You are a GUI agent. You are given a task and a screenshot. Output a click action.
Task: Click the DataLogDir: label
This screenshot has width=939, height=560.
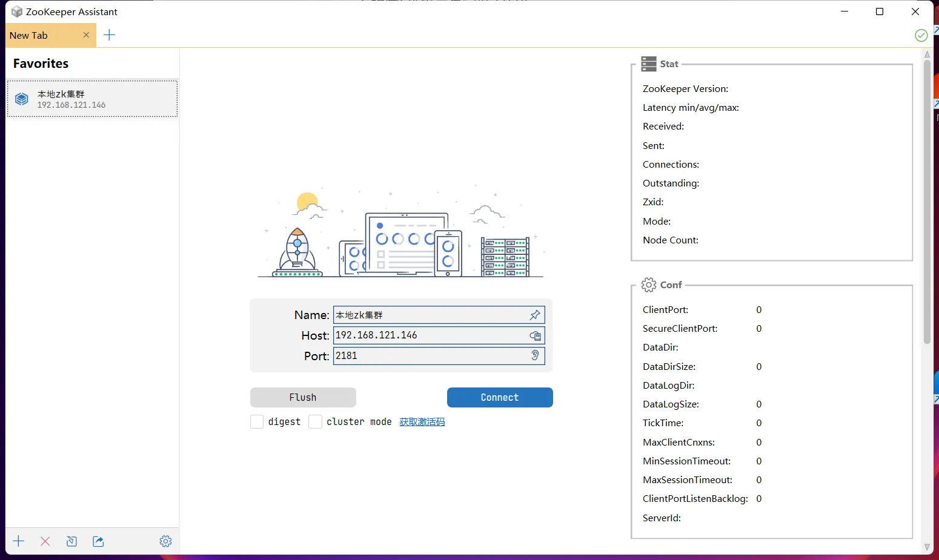coord(668,386)
